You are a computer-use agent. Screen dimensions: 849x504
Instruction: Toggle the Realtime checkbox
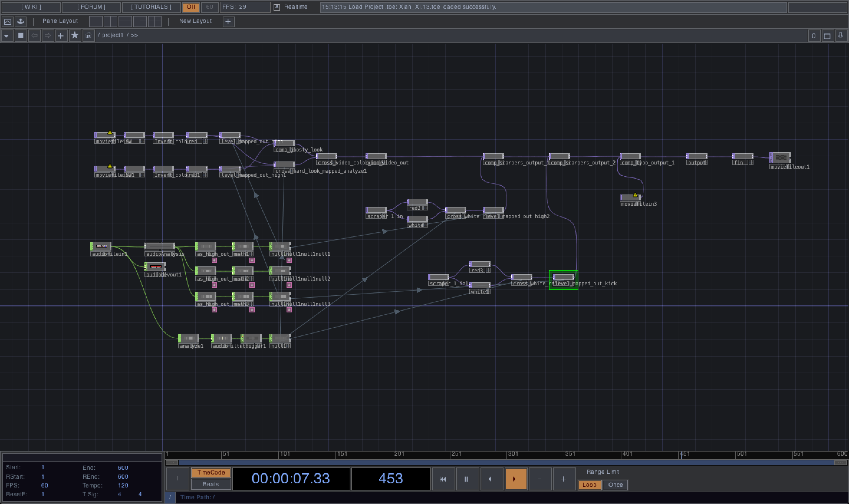coord(277,7)
